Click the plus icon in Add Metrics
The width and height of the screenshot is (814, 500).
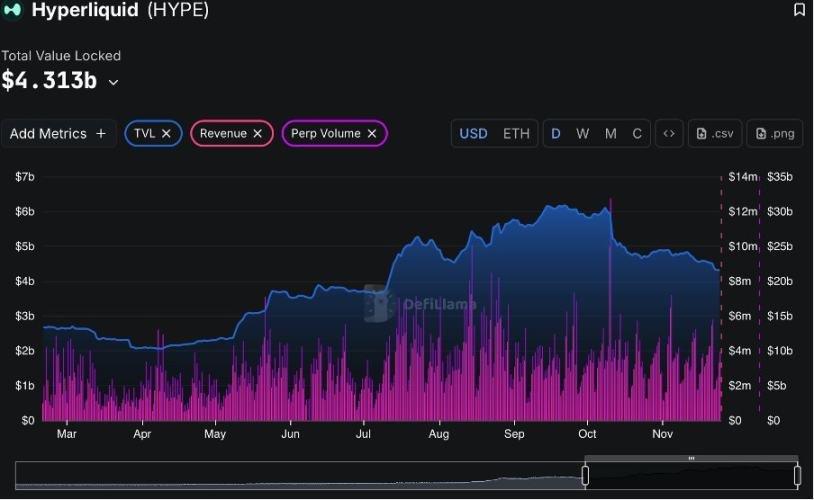(101, 133)
